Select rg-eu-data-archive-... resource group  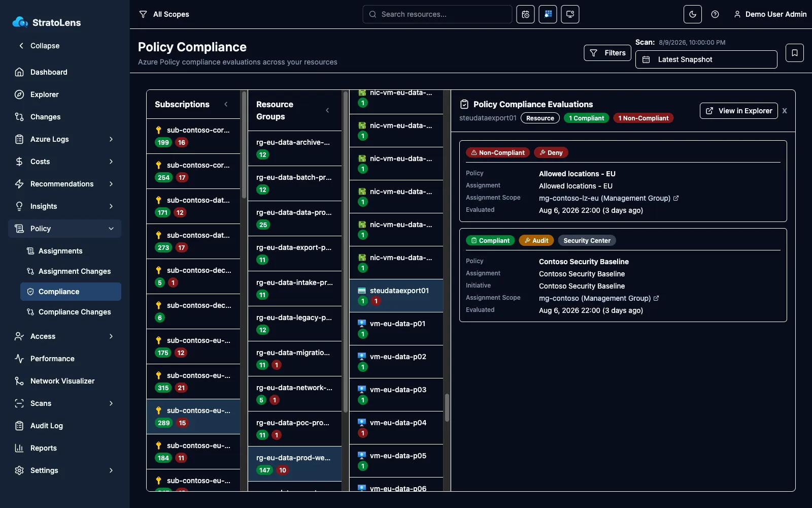pos(295,148)
